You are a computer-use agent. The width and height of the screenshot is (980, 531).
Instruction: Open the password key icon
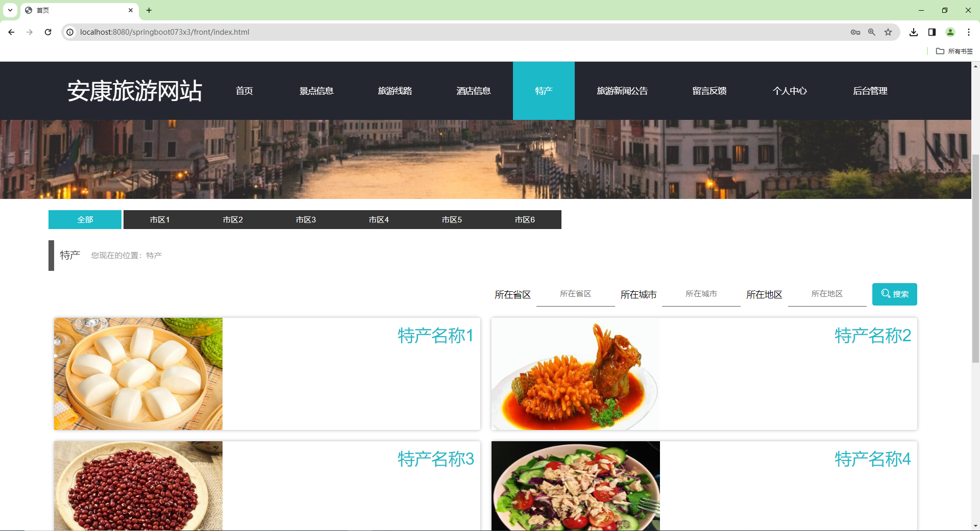[855, 32]
